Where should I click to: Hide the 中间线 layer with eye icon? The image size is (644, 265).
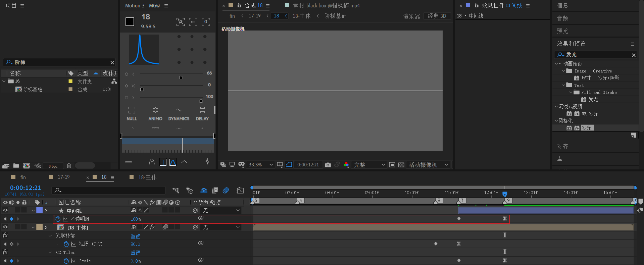[5, 210]
